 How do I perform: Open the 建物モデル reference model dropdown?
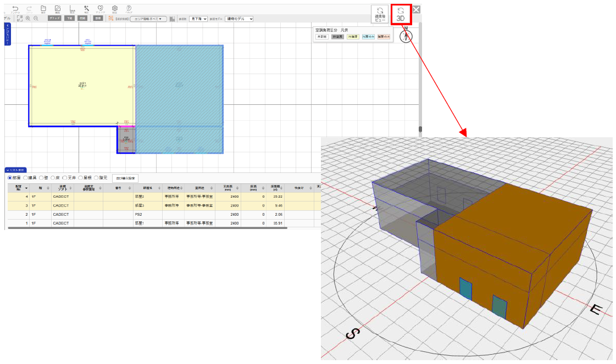(x=239, y=19)
